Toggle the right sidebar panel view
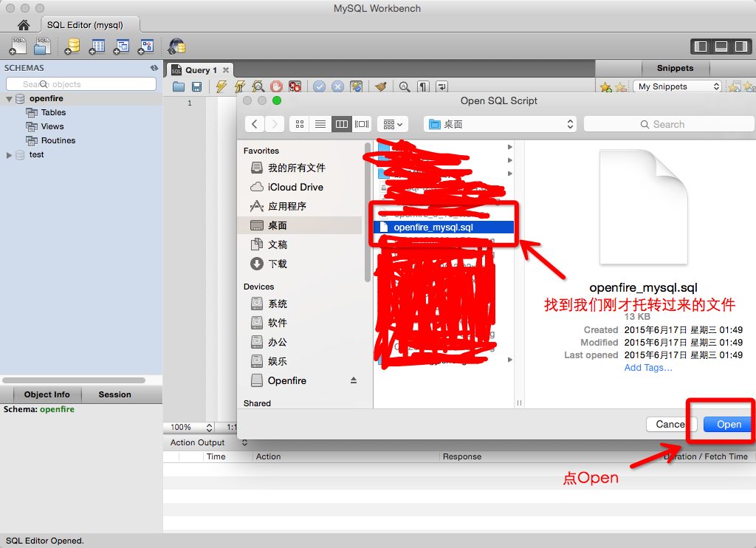The image size is (756, 548). pos(741,47)
